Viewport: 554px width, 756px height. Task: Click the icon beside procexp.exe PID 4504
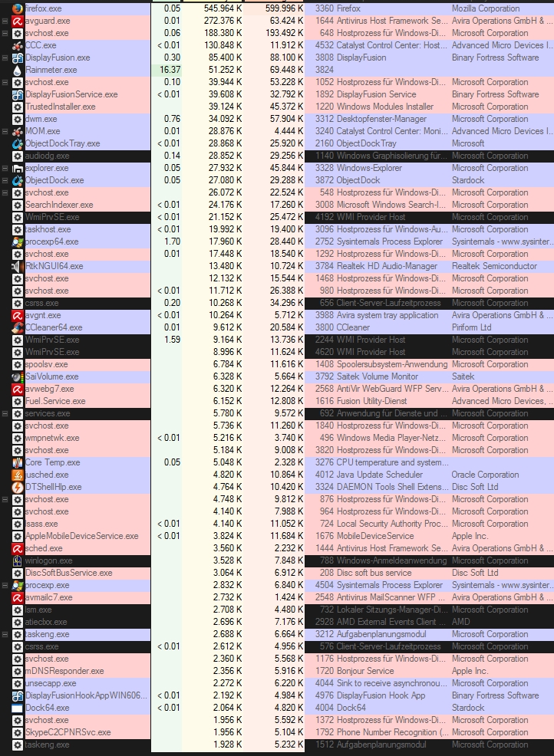click(18, 585)
